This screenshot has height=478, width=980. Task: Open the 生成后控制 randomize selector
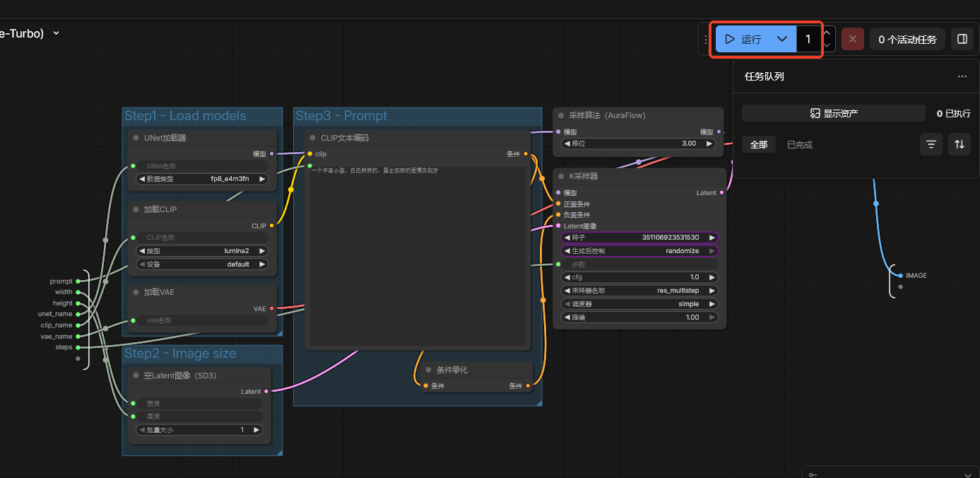point(639,251)
